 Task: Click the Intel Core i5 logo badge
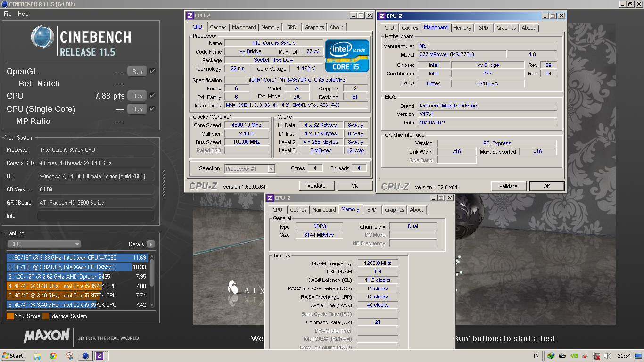[x=348, y=56]
